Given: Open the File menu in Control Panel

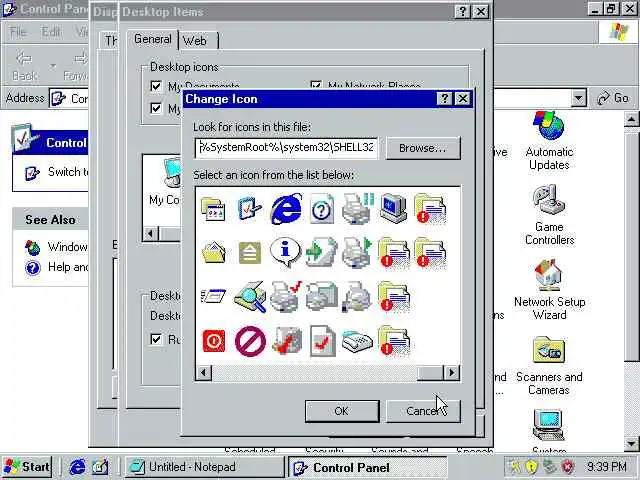Looking at the screenshot, I should coord(18,31).
